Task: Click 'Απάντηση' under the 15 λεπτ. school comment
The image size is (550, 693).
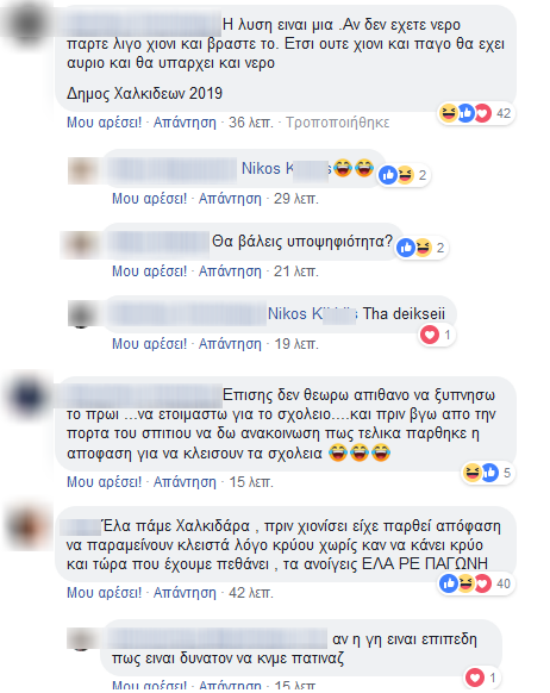Action: tap(185, 482)
